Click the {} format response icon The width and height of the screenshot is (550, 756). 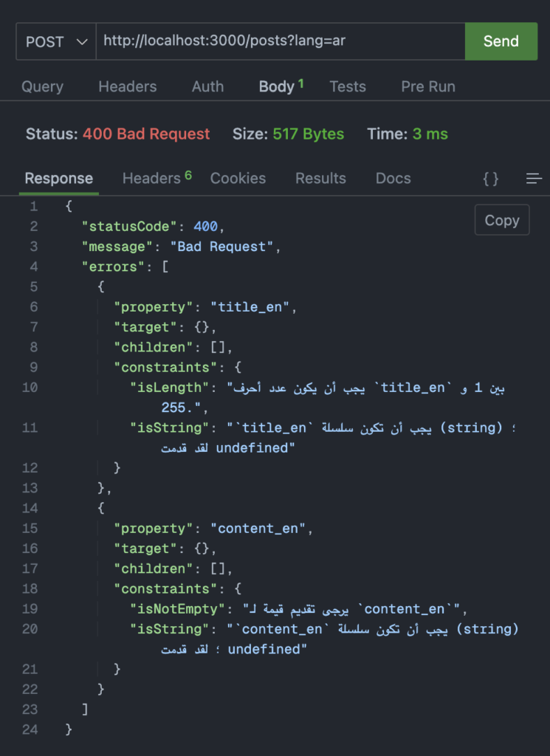489,178
